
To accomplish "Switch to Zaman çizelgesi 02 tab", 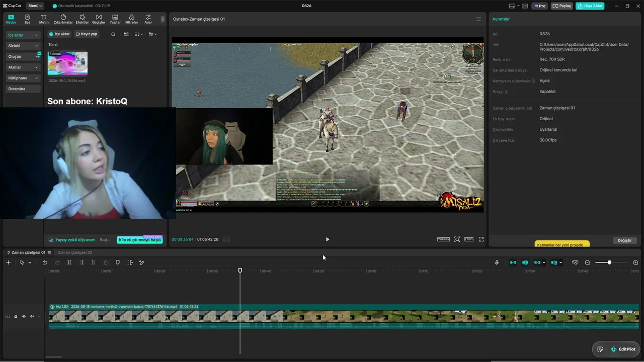I will 75,252.
